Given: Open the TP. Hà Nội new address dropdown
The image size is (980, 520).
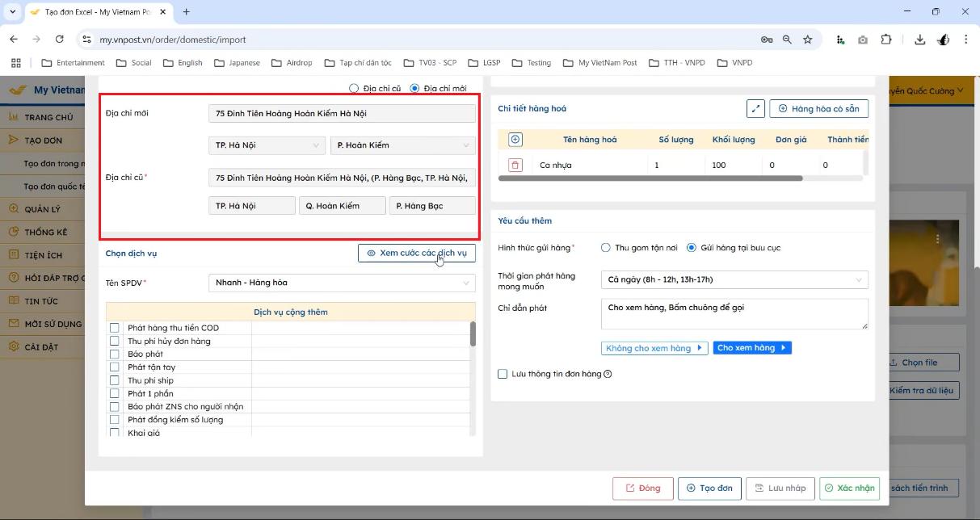Looking at the screenshot, I should click(266, 145).
